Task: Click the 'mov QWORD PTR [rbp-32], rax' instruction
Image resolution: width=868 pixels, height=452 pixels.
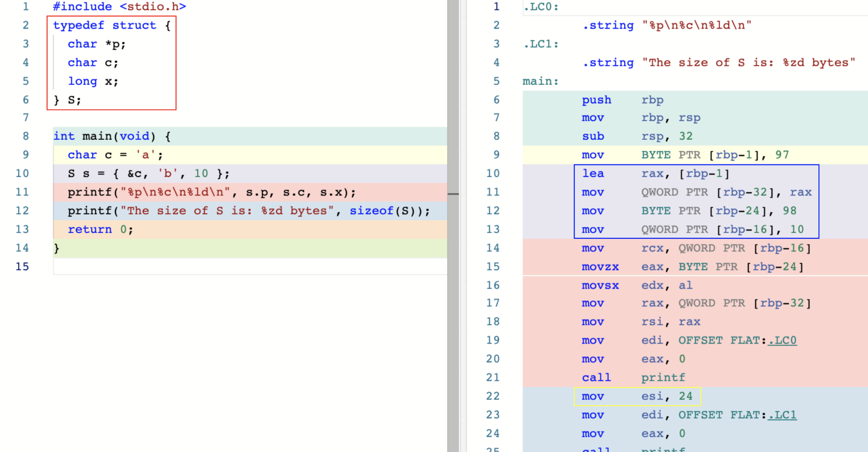Action: pyautogui.click(x=697, y=192)
